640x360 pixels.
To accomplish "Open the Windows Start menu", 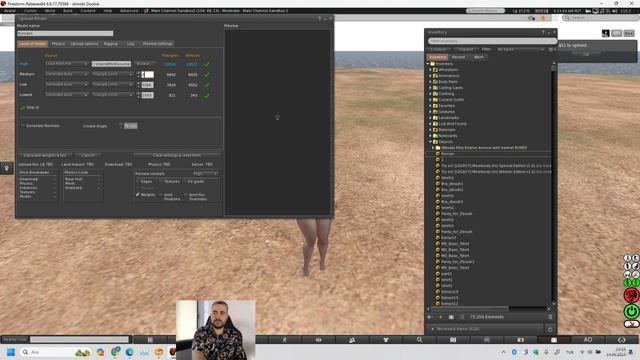I will point(11,352).
